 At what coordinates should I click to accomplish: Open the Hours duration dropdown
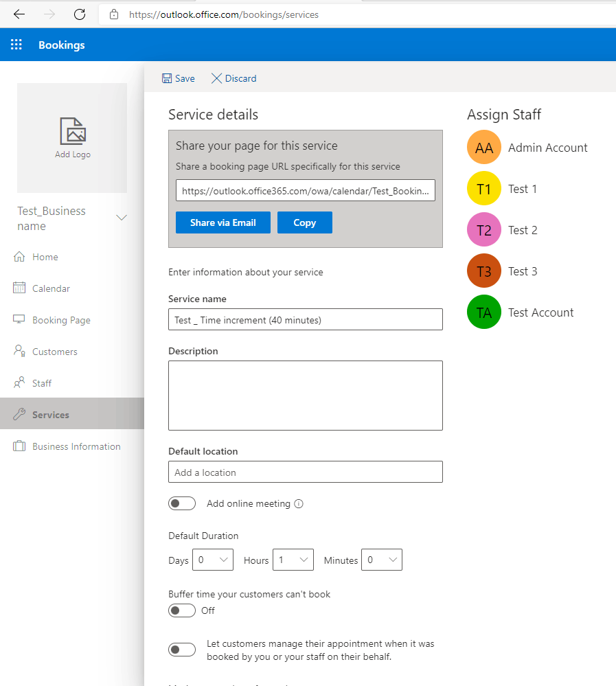point(293,560)
